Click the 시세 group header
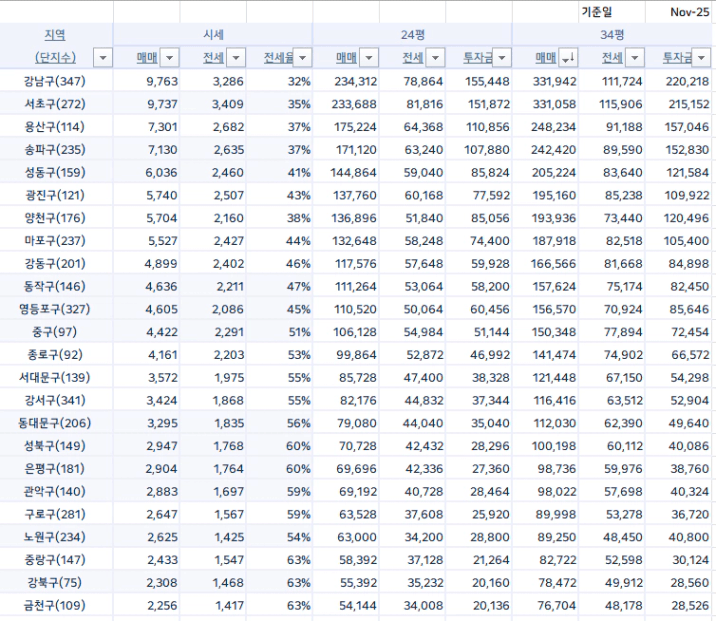This screenshot has width=716, height=621. click(x=212, y=35)
